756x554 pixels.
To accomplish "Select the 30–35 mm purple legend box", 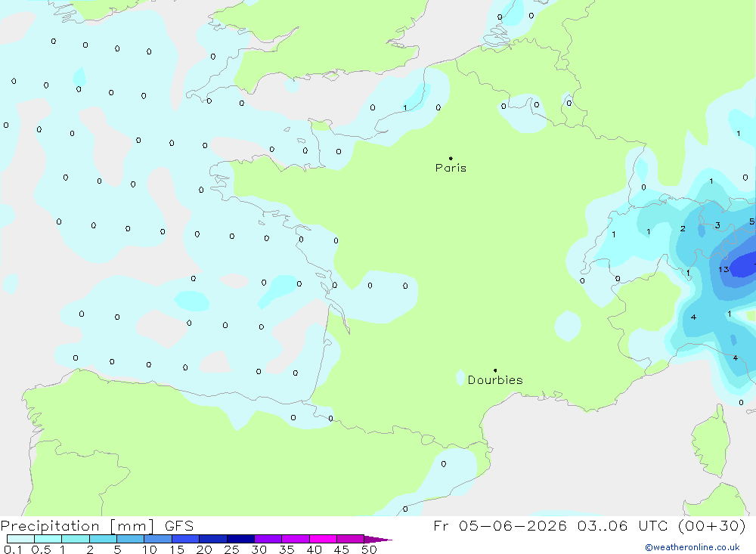I will (268, 539).
